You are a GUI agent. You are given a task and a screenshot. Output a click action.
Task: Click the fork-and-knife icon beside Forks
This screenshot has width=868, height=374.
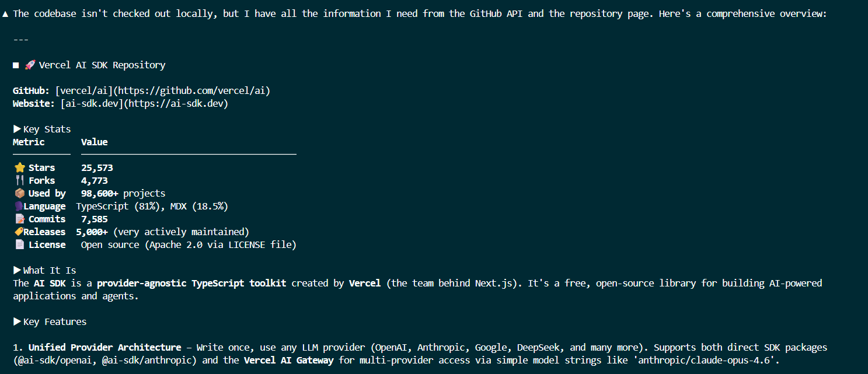pyautogui.click(x=19, y=181)
